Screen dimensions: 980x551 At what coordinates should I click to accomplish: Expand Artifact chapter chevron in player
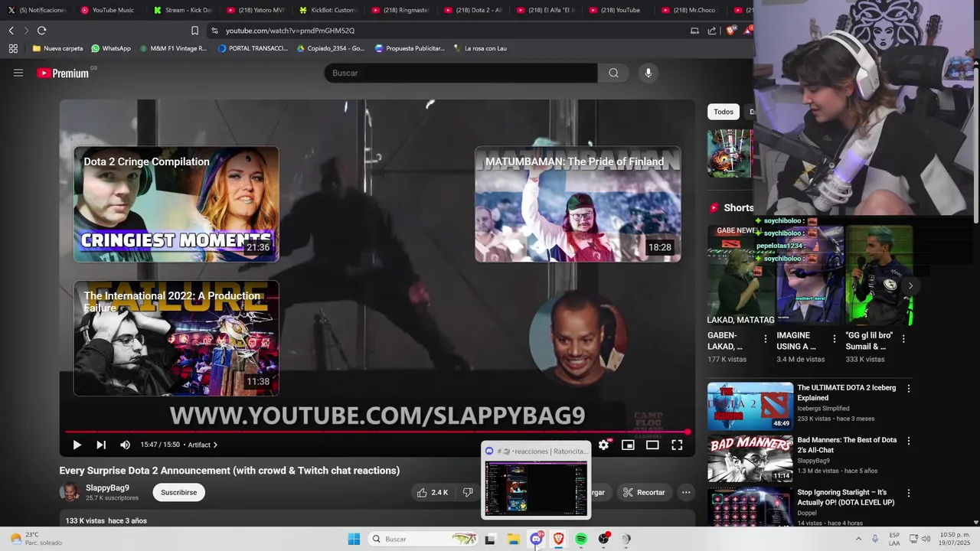(x=215, y=445)
